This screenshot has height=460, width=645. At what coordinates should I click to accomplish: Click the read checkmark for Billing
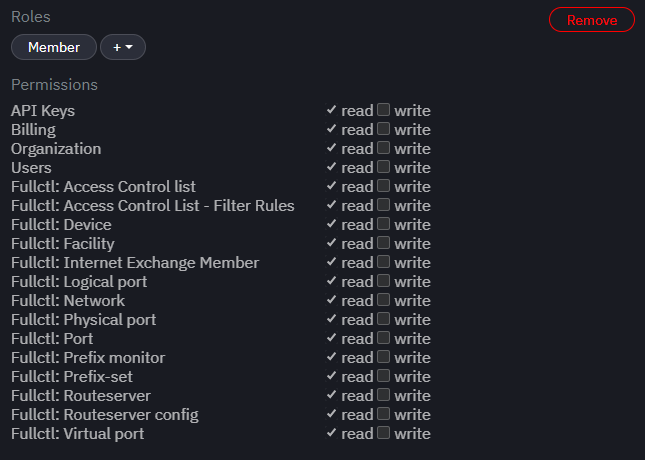(331, 129)
